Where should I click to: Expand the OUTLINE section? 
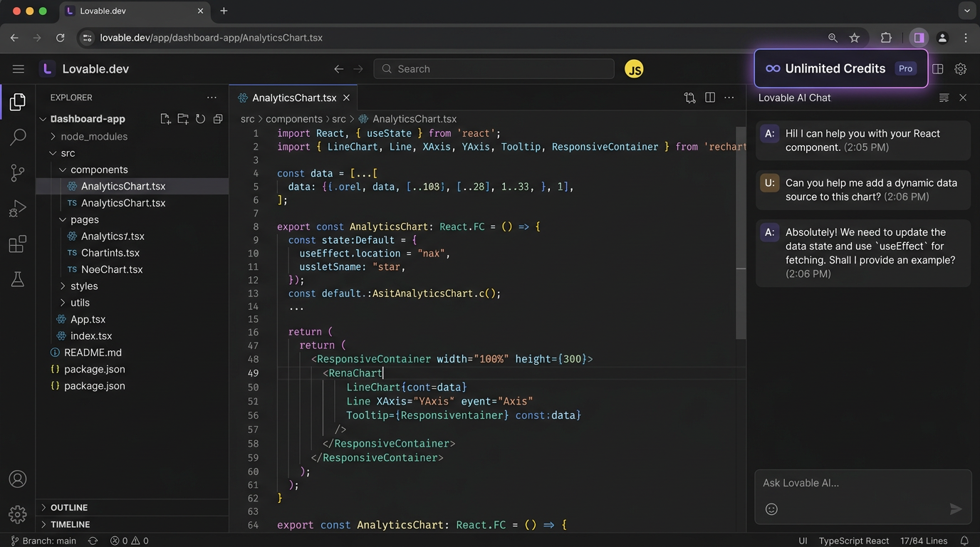(132, 508)
